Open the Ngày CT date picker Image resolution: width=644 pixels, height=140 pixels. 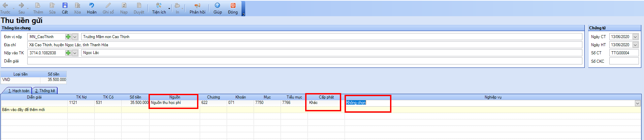[x=635, y=37]
